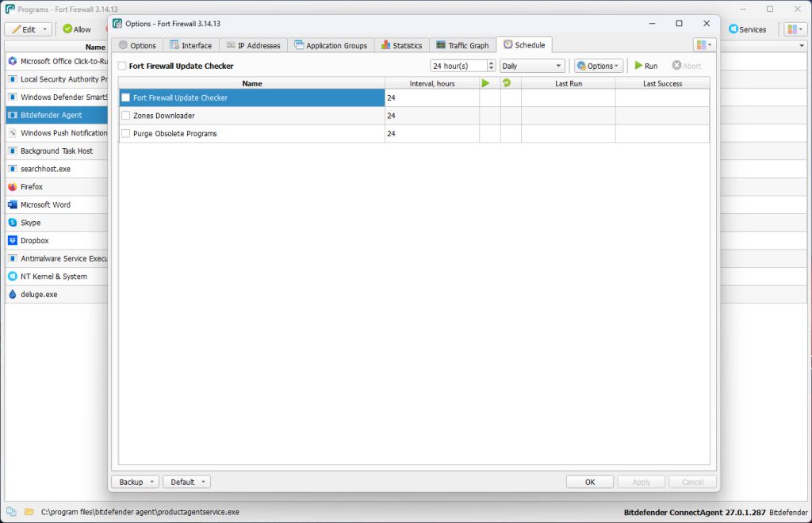812x523 pixels.
Task: Select the Schedule tab
Action: click(524, 45)
